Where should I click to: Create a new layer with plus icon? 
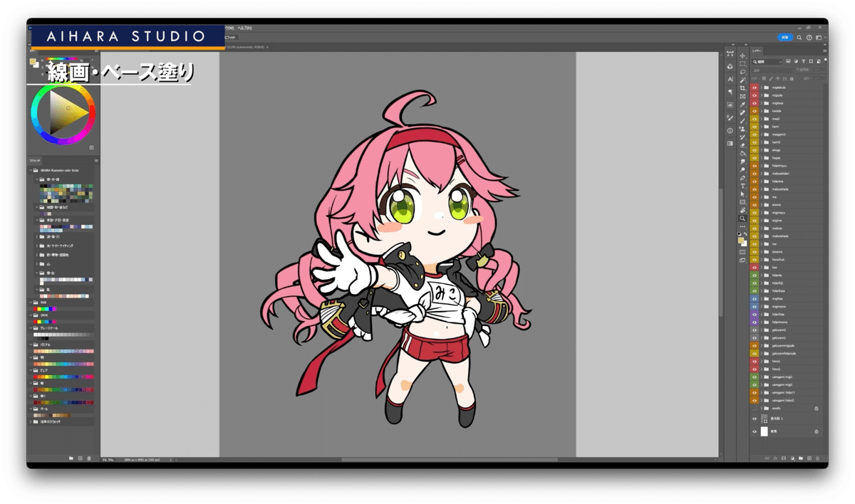(x=809, y=458)
